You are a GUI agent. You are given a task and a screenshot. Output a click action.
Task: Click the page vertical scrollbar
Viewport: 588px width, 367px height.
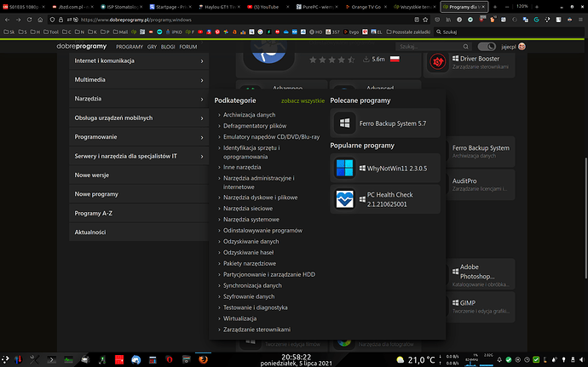[x=585, y=218]
